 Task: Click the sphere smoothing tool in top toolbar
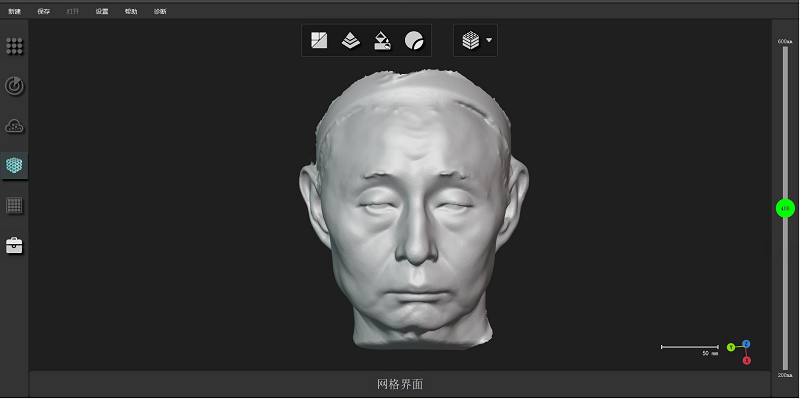pyautogui.click(x=414, y=40)
